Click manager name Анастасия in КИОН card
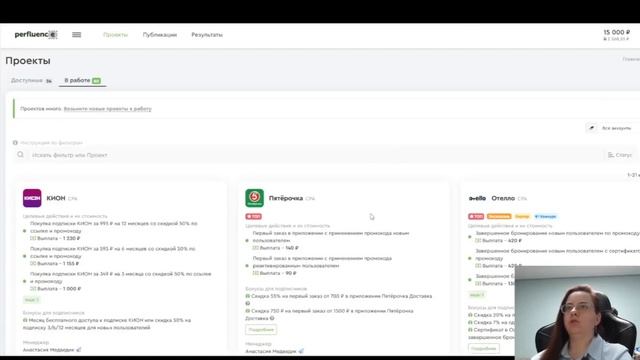 point(48,350)
